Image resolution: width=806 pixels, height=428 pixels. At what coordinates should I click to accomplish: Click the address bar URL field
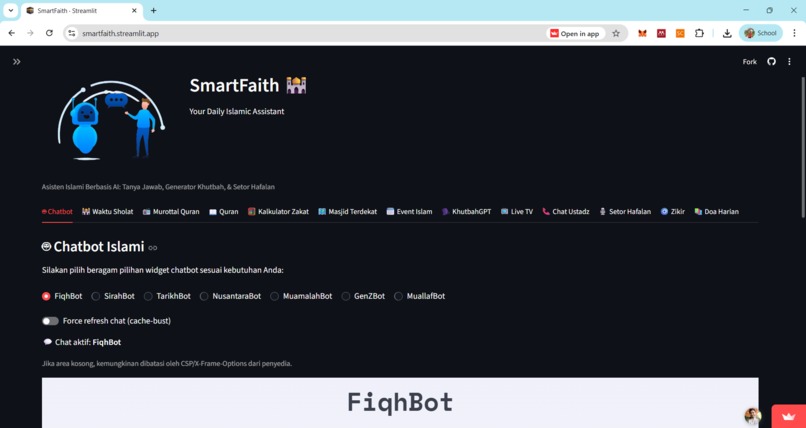308,33
